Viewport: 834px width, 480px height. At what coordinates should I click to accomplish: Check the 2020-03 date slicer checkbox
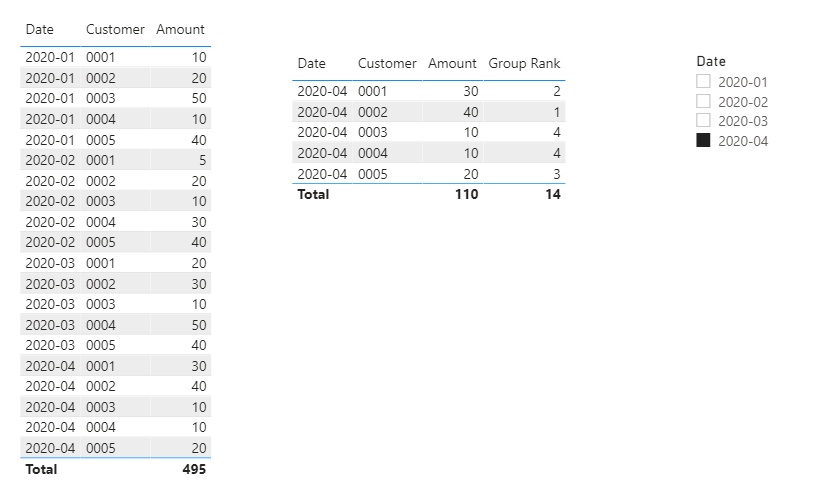pyautogui.click(x=703, y=120)
